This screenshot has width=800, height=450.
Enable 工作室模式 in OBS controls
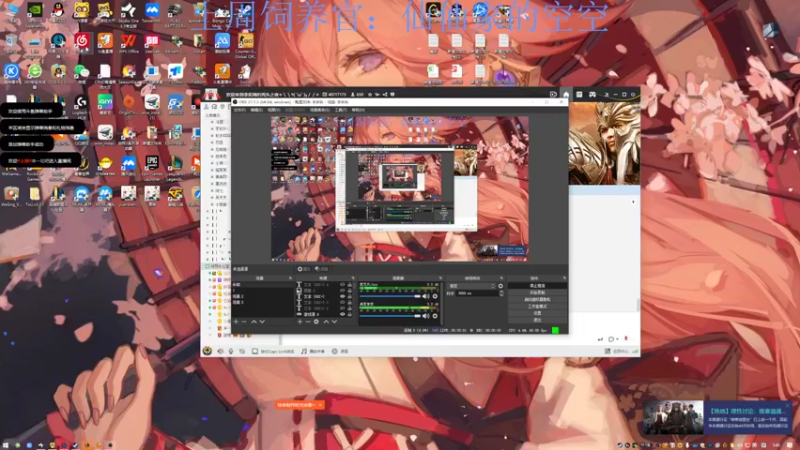[537, 306]
